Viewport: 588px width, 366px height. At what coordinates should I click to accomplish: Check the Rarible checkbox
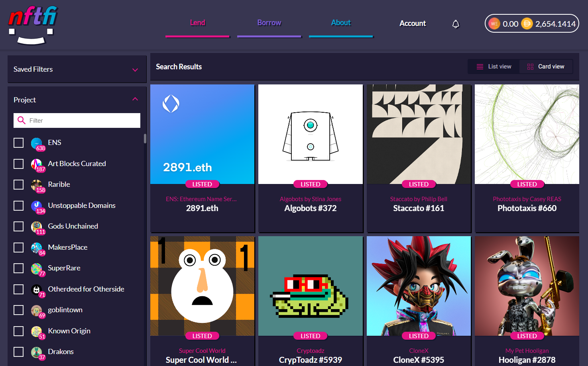[19, 184]
